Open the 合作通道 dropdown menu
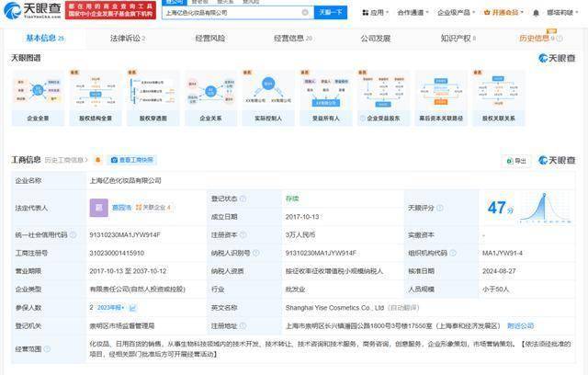This screenshot has height=375, width=588. (413, 13)
